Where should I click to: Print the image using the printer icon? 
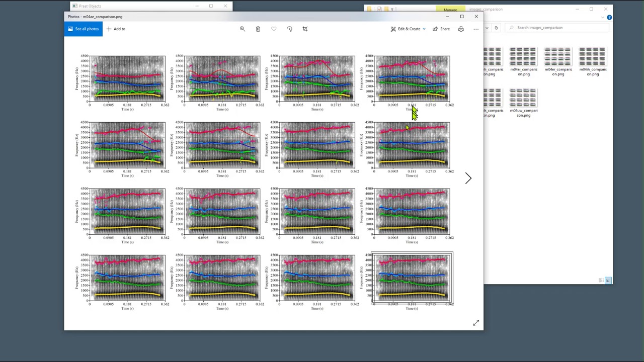coord(461,29)
